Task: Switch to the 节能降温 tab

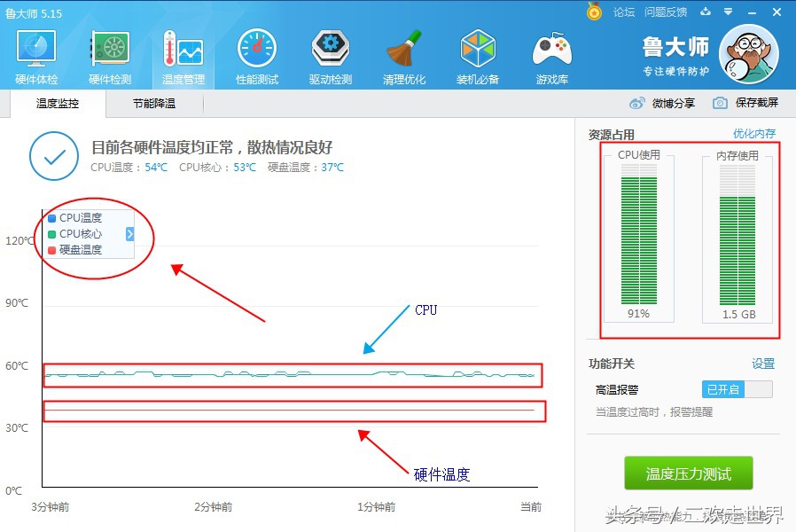Action: click(x=154, y=104)
